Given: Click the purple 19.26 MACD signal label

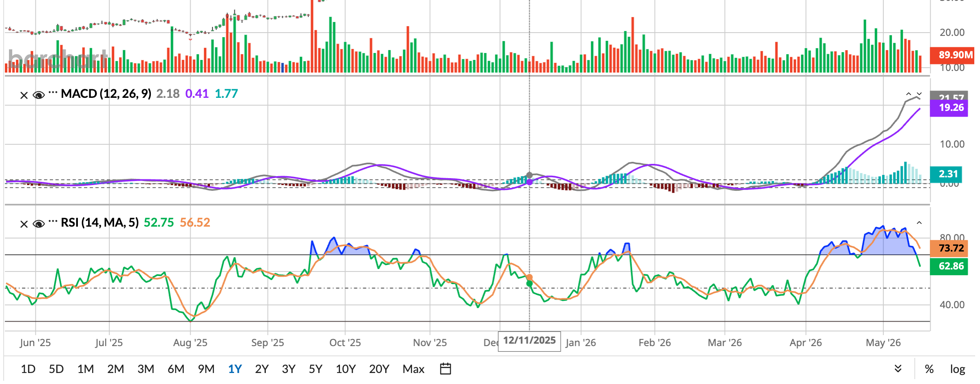Looking at the screenshot, I should 949,108.
